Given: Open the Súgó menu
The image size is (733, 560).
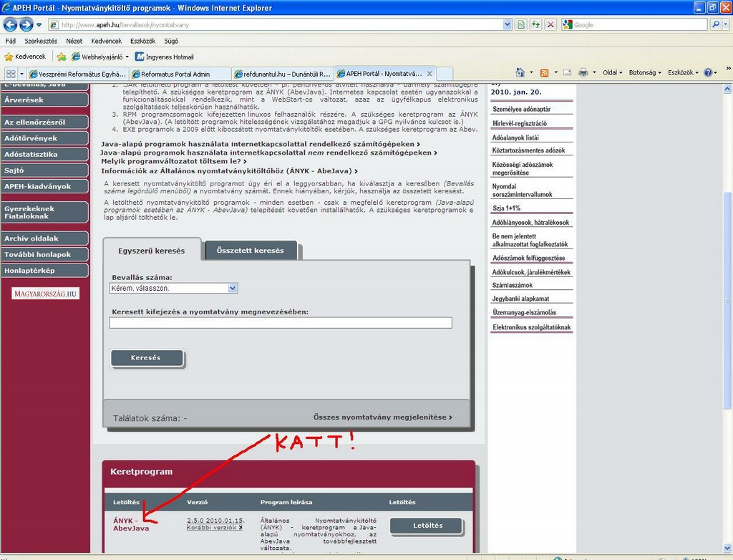Looking at the screenshot, I should click(171, 41).
